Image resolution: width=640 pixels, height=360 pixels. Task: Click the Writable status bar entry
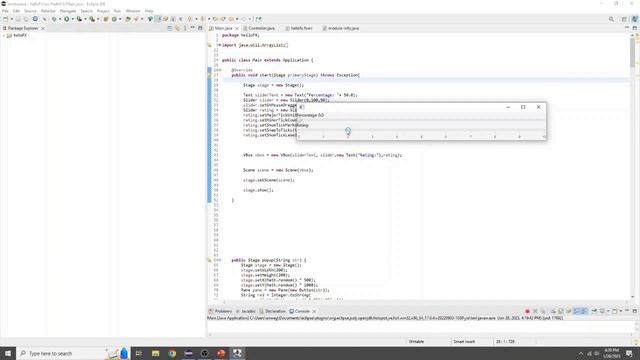point(416,342)
